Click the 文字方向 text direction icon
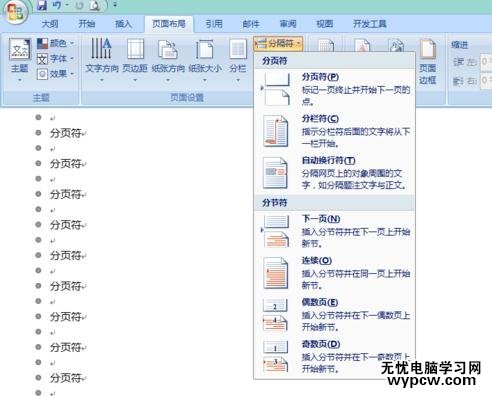The width and height of the screenshot is (492, 396). 101,48
